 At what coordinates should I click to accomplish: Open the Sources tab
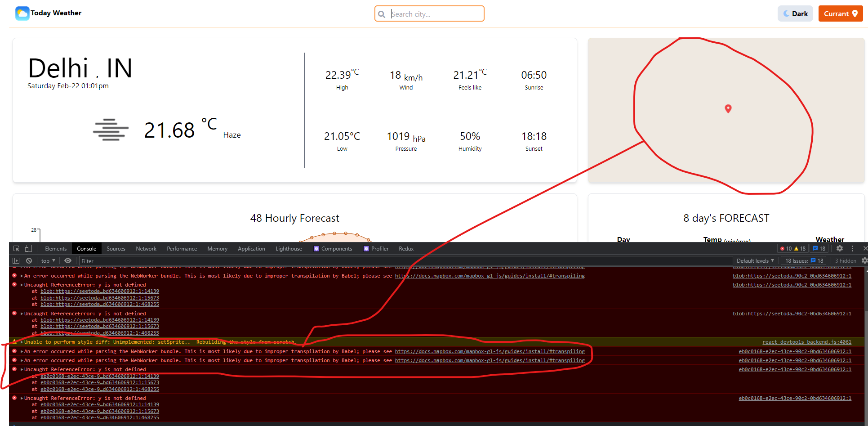point(116,249)
